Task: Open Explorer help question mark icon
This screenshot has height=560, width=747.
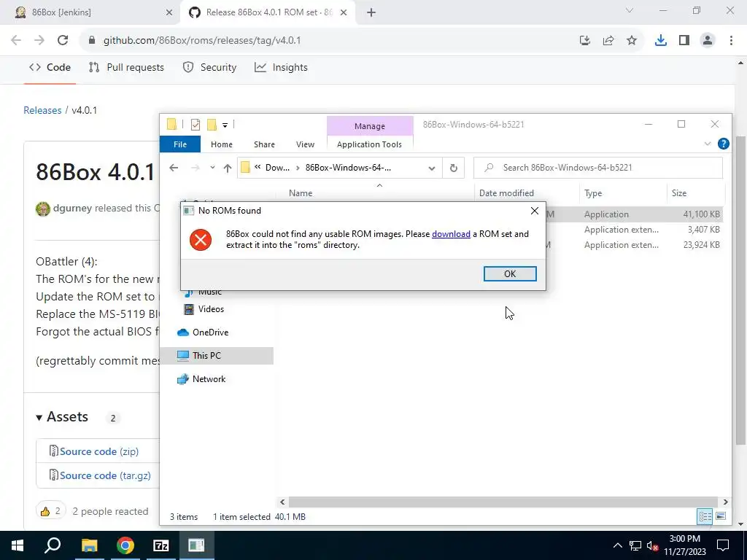Action: (723, 144)
